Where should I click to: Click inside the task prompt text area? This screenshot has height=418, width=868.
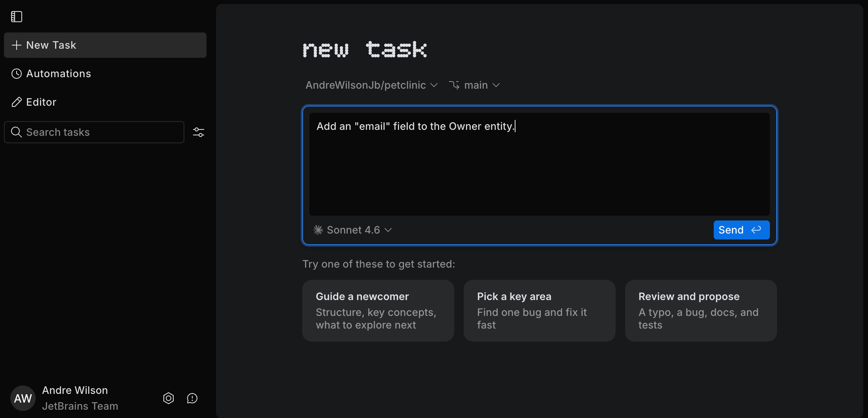pos(540,164)
